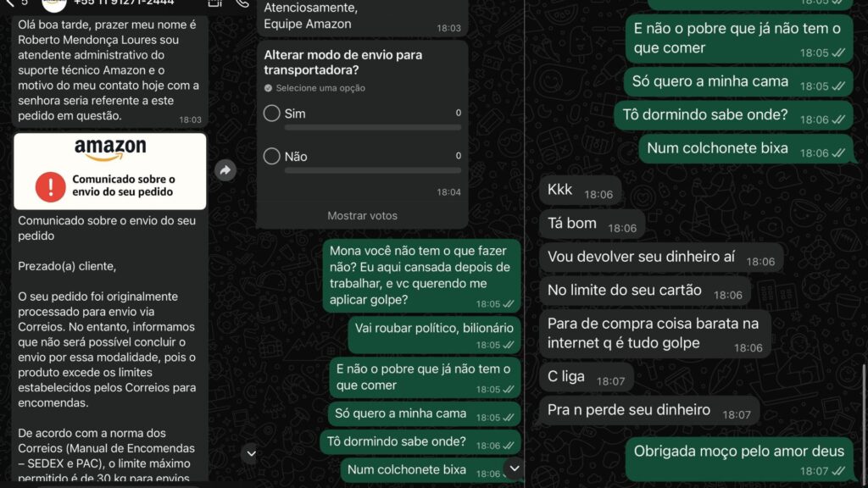Select the Vou devolver seu dinheiro message
This screenshot has width=868, height=488.
(661, 258)
